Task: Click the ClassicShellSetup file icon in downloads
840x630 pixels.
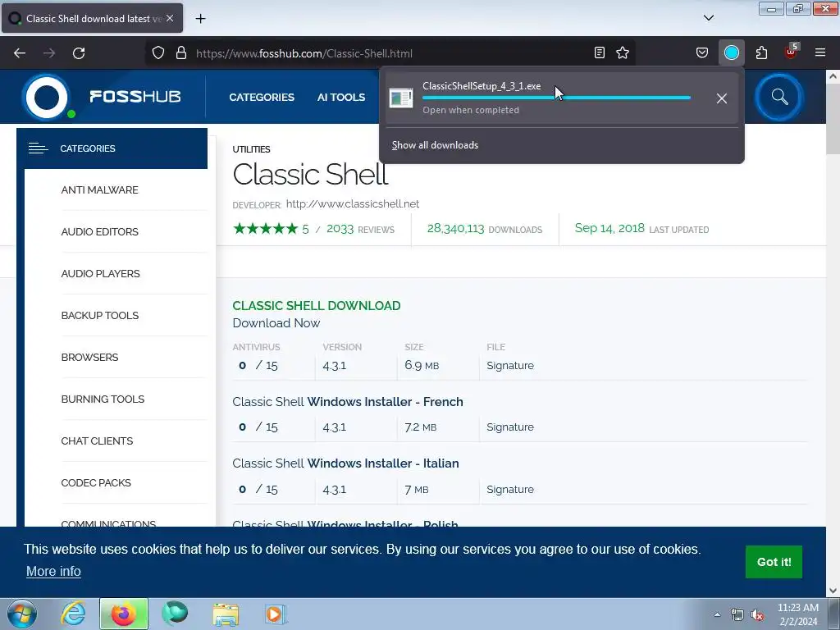Action: [400, 98]
